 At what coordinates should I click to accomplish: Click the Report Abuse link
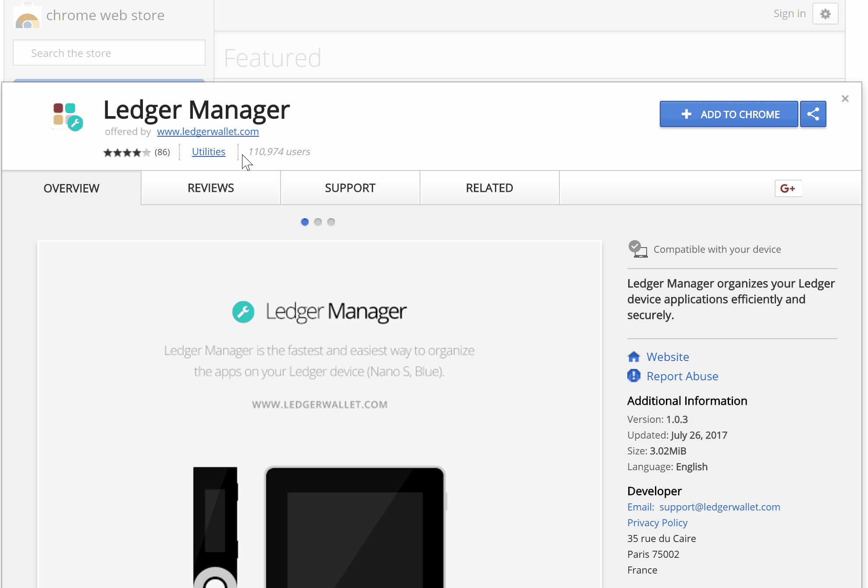pos(682,375)
